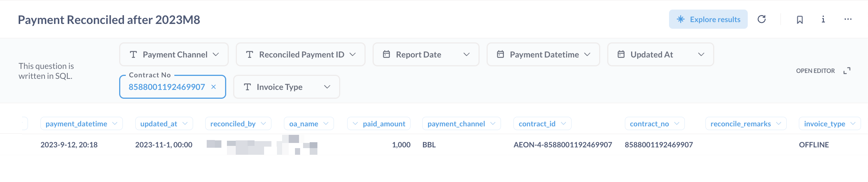Open the Updated At date filter
Image resolution: width=868 pixels, height=182 pixels.
660,55
